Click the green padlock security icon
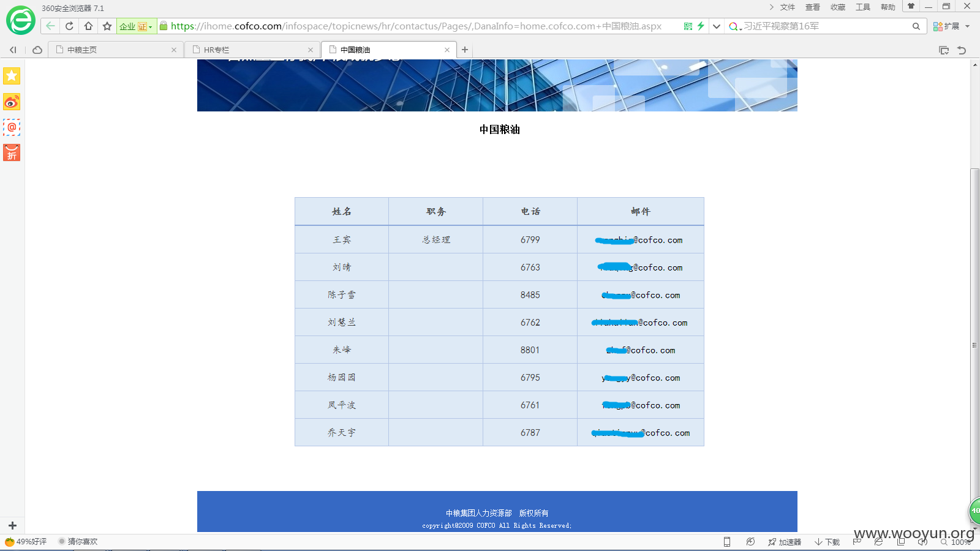Image resolution: width=980 pixels, height=551 pixels. coord(163,26)
